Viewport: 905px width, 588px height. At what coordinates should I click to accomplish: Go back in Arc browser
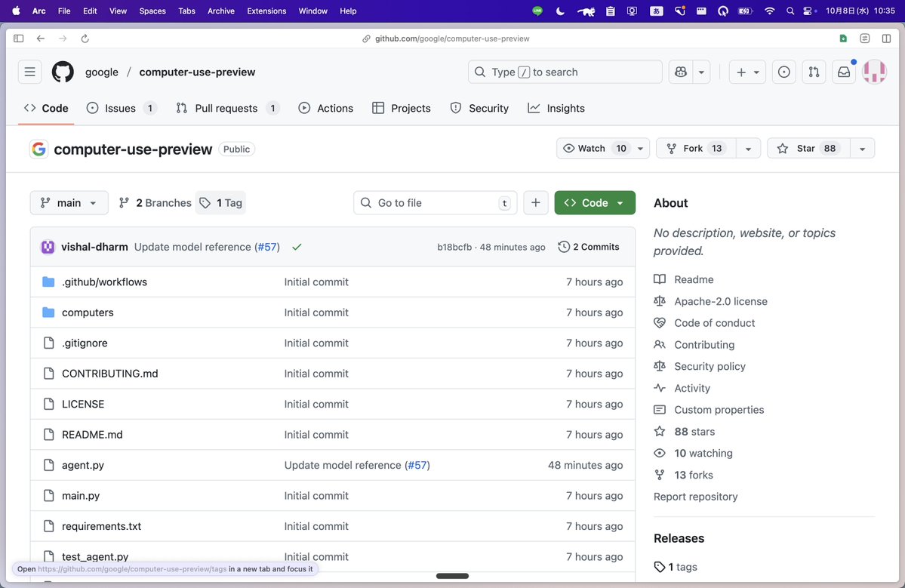click(41, 38)
